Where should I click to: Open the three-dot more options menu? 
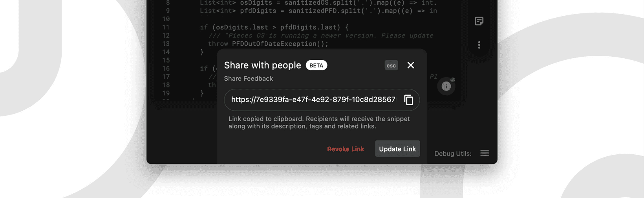click(x=479, y=45)
